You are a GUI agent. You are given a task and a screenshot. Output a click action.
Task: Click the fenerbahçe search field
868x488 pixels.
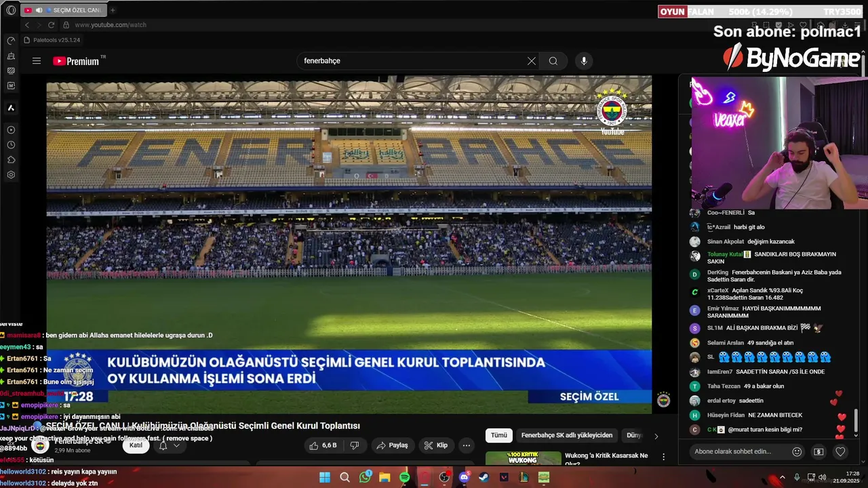(410, 61)
